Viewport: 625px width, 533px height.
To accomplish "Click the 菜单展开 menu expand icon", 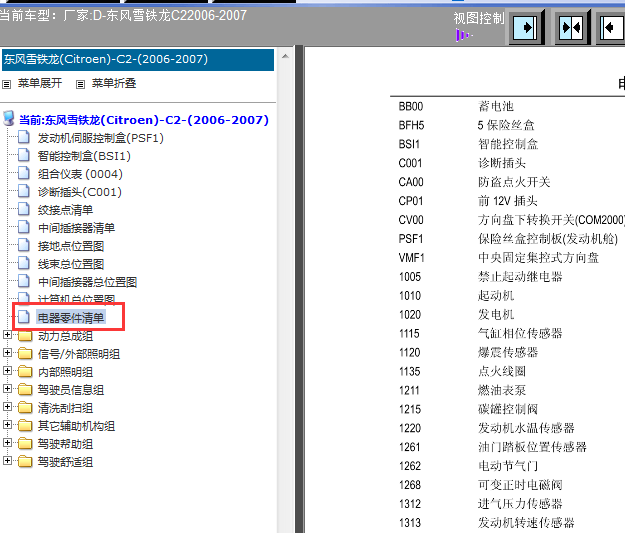I will pos(6,84).
